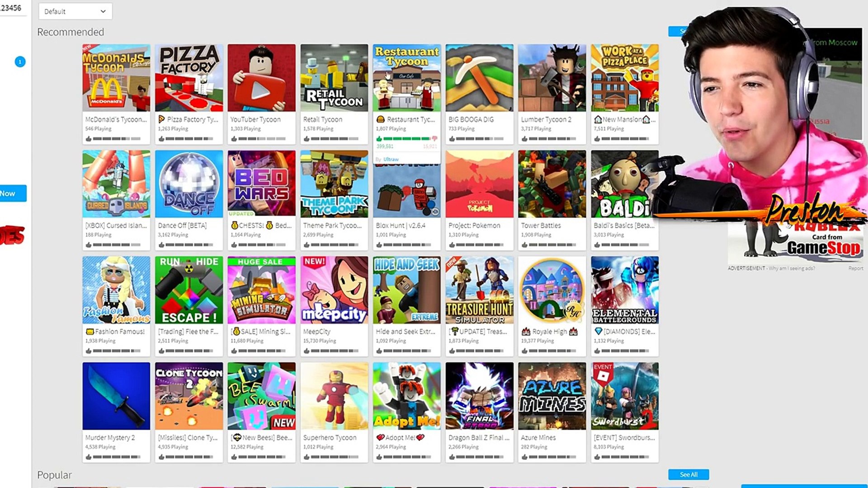Click the blue notification badge
This screenshot has height=488, width=868.
click(x=20, y=61)
